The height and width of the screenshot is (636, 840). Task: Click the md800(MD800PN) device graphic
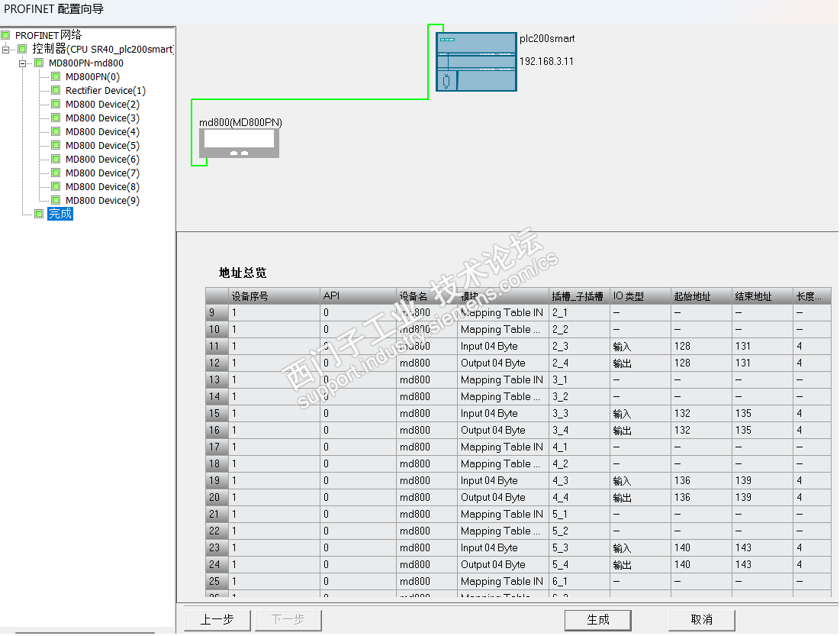point(239,144)
